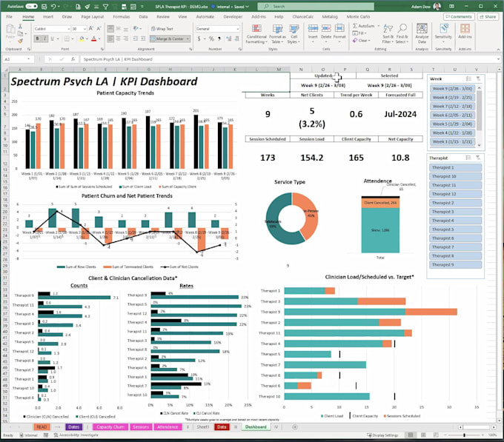Click the Share button
Viewport: 504px width, 442px height.
click(x=487, y=17)
